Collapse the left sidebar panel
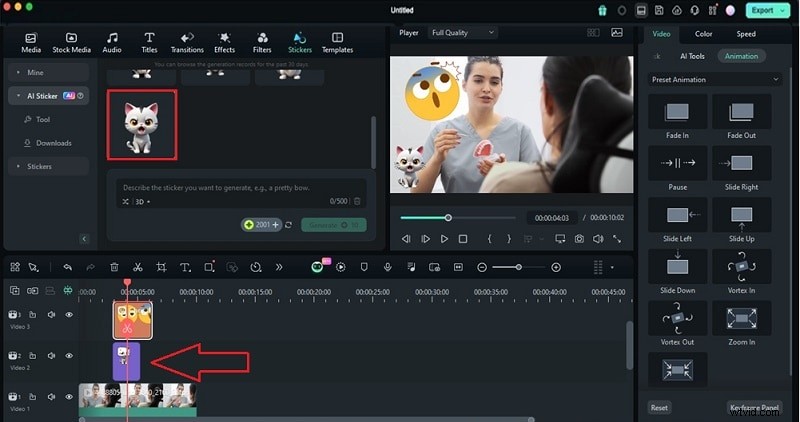800x422 pixels. pyautogui.click(x=84, y=239)
